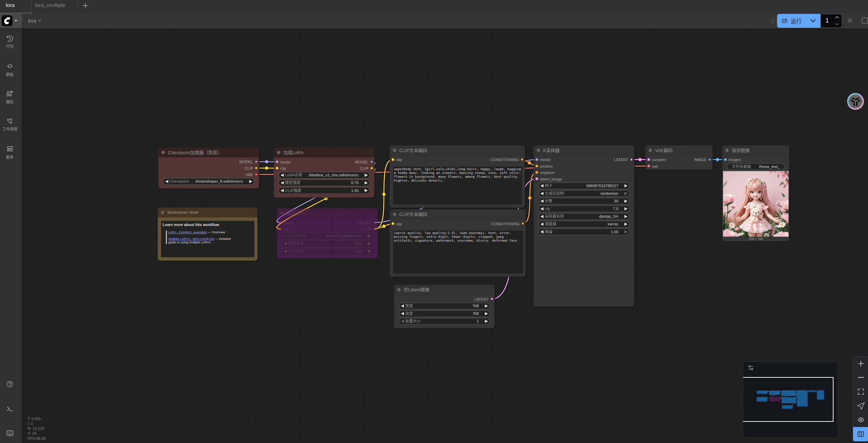The image size is (868, 443).
Task: Click the 降噪 1.00 value slider
Action: 584,232
